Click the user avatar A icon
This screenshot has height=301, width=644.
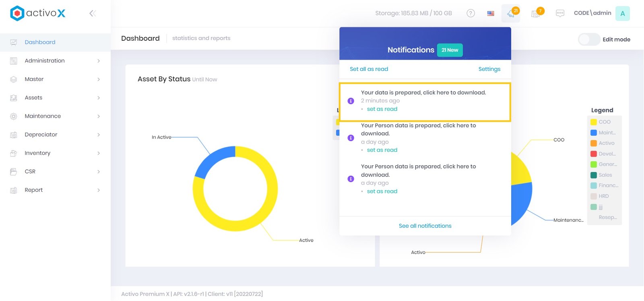pos(622,13)
